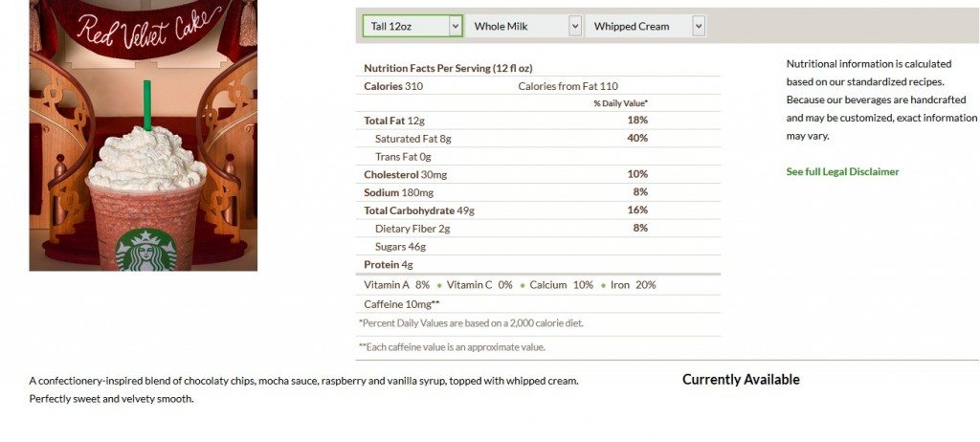This screenshot has width=980, height=442.
Task: Click the Red Velvet Cake banner text
Action: point(148,28)
